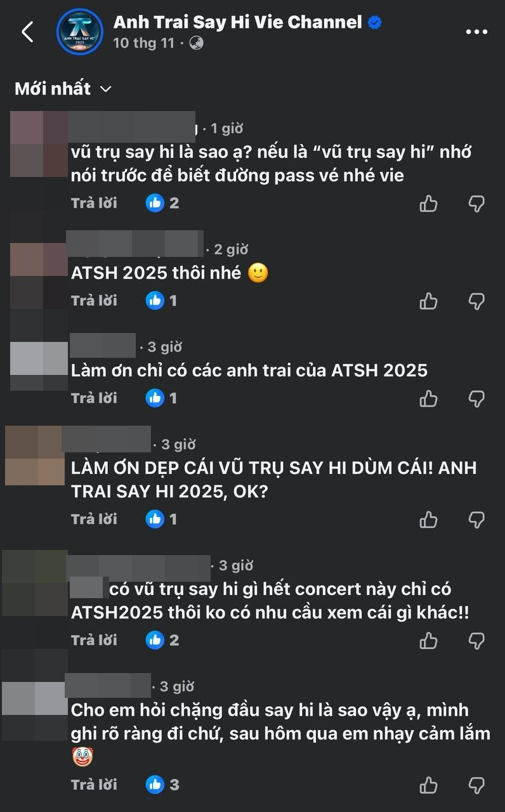Dislike the comment about pass vé
This screenshot has height=812, width=505.
(x=476, y=203)
